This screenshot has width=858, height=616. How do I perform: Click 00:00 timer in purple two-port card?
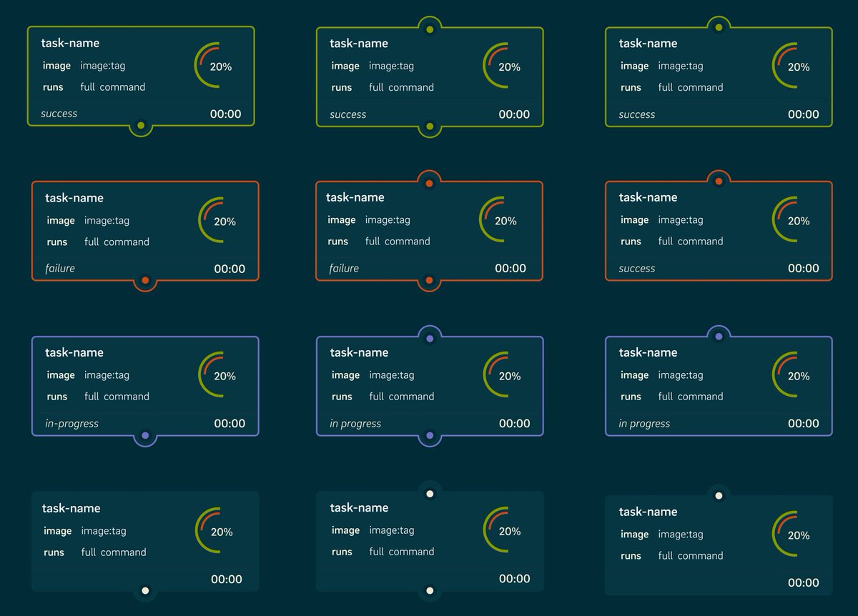click(514, 424)
